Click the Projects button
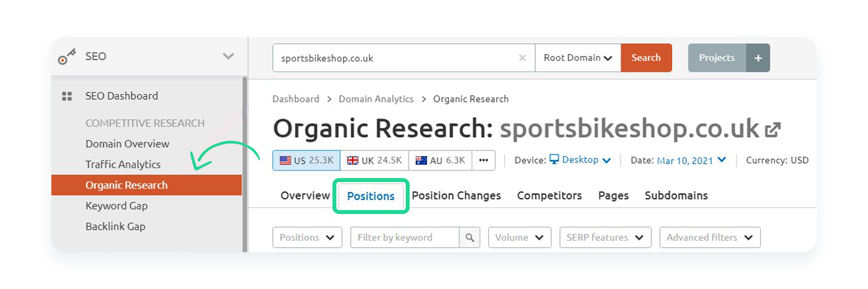This screenshot has height=289, width=868. 717,58
